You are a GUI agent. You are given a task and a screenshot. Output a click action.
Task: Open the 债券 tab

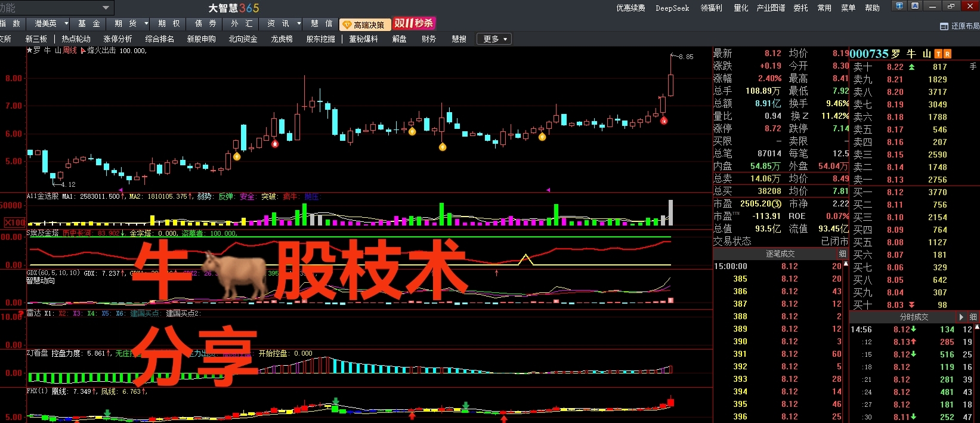pos(205,24)
